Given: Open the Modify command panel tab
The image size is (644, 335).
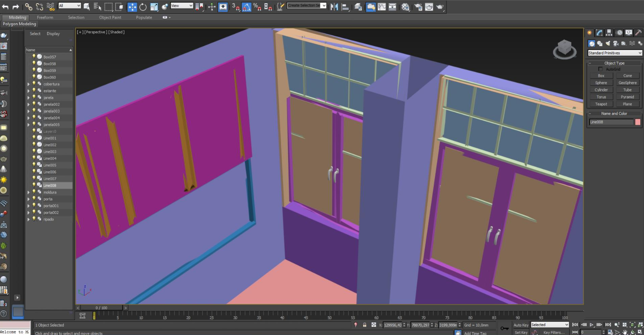Looking at the screenshot, I should tap(599, 33).
